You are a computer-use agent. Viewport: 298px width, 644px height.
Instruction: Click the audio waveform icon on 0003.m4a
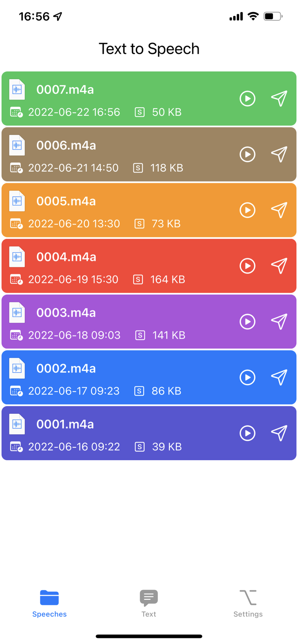pyautogui.click(x=17, y=313)
